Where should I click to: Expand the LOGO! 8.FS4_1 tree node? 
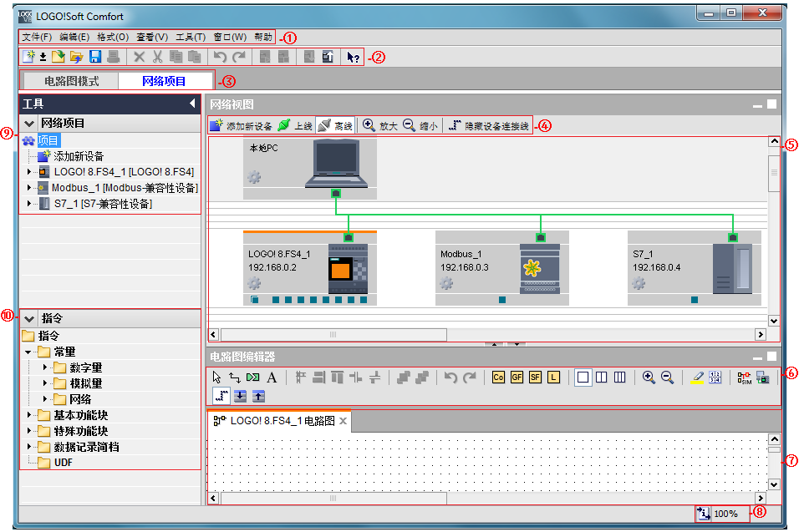28,171
